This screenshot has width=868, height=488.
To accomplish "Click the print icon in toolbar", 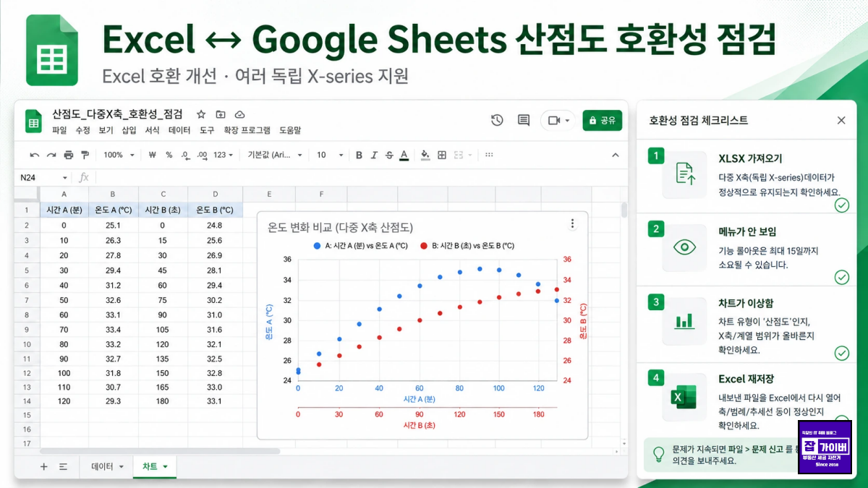I will coord(69,155).
